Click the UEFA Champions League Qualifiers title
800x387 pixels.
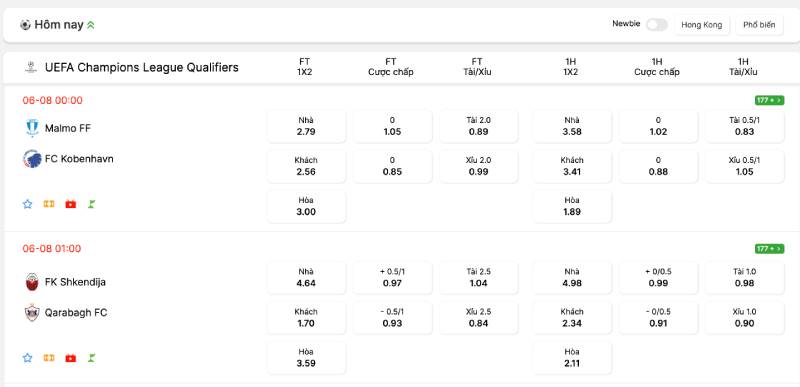click(x=141, y=67)
